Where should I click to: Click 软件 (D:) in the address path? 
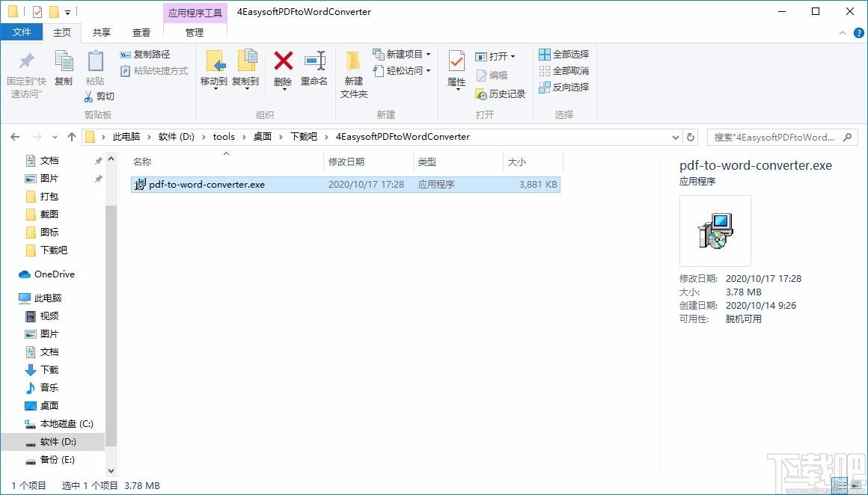[x=176, y=137]
